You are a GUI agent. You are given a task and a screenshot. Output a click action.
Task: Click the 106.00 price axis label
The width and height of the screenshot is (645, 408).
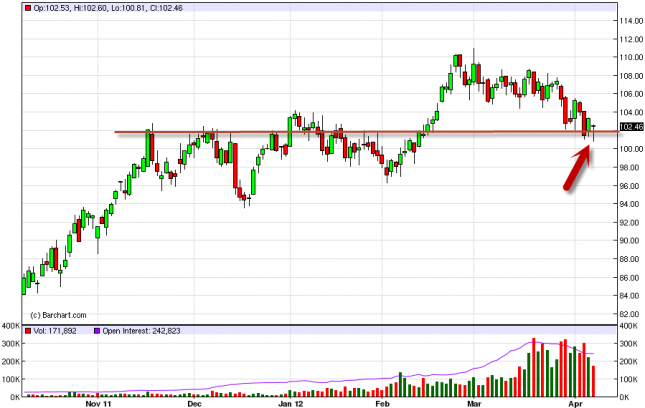631,94
